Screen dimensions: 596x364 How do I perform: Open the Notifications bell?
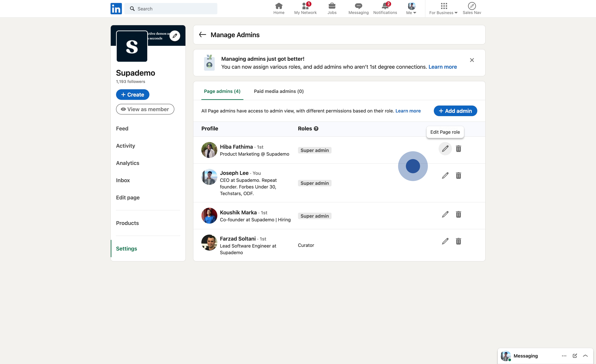(385, 9)
